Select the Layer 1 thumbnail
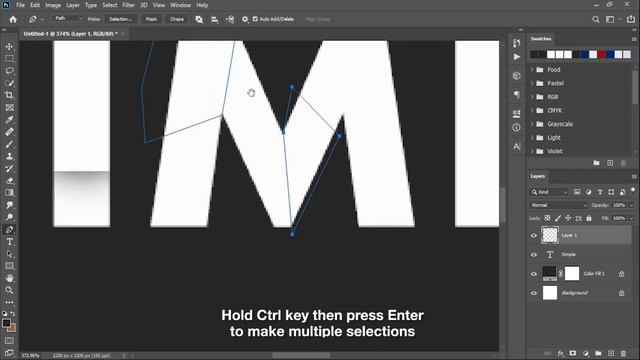640x360 pixels. coord(550,235)
